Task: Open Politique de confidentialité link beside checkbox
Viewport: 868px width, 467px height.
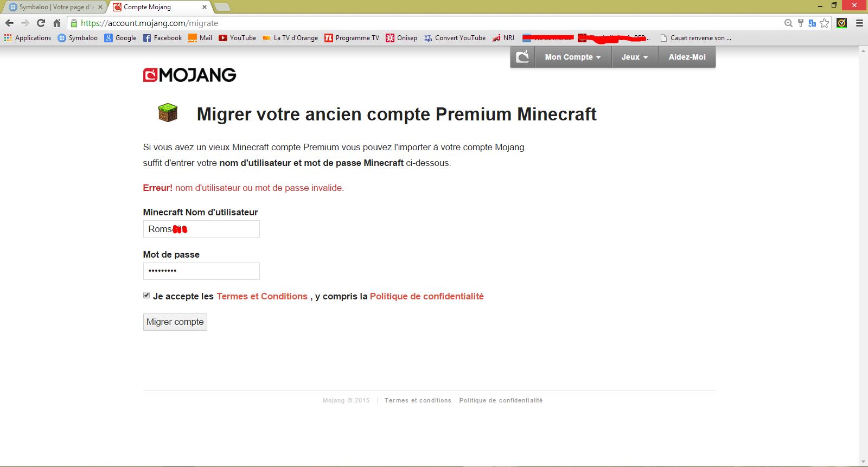Action: pyautogui.click(x=427, y=296)
